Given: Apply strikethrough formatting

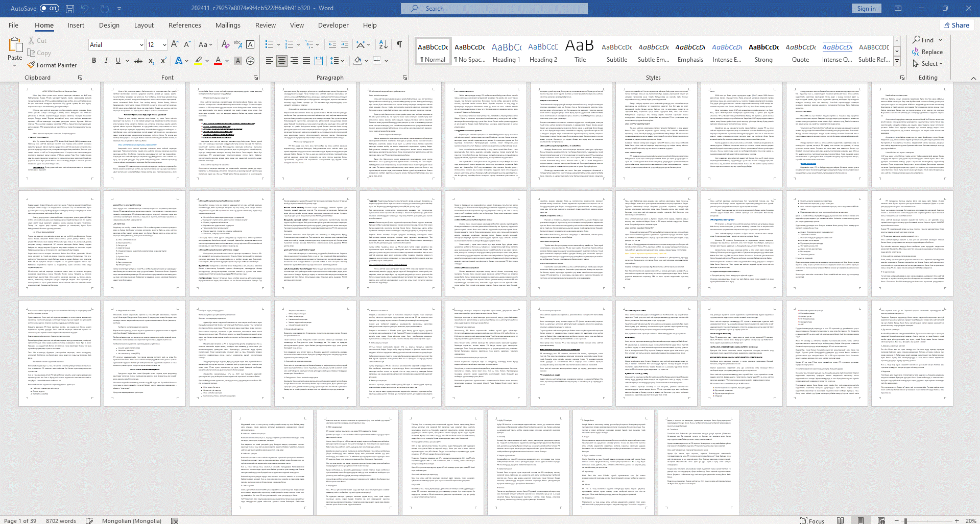Looking at the screenshot, I should click(x=138, y=61).
